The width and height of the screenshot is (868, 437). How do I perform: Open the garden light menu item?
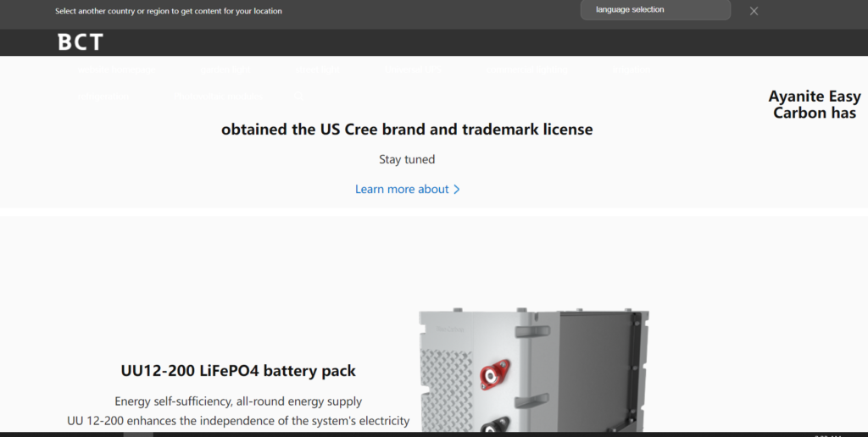tap(225, 69)
